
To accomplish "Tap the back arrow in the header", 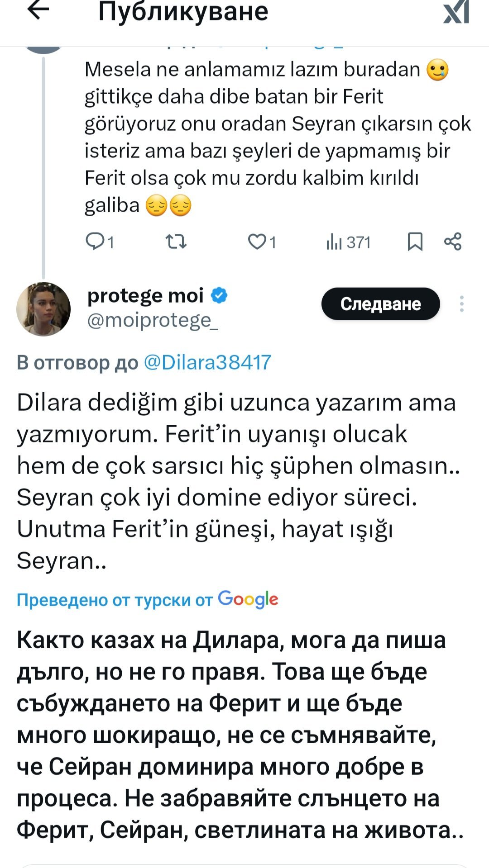I will tap(38, 11).
